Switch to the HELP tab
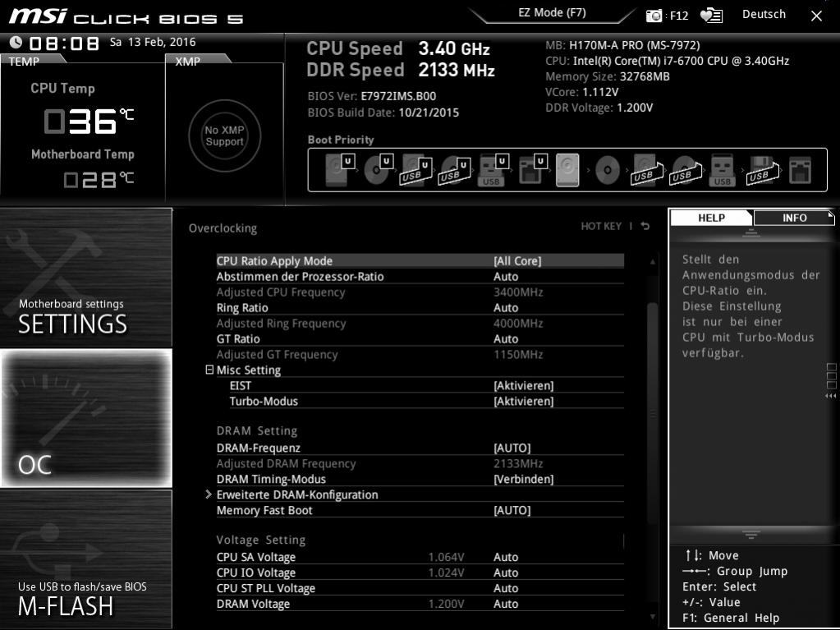The image size is (840, 630). (711, 218)
